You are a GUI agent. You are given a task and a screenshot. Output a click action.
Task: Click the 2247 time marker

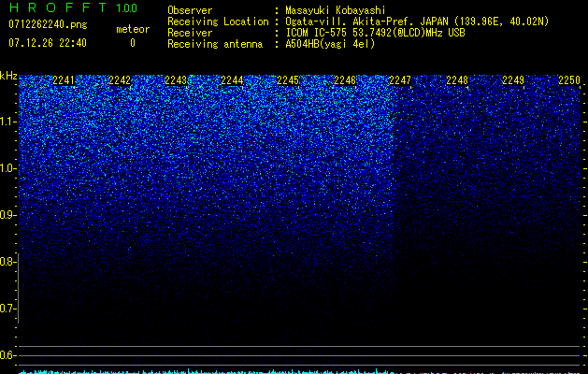coord(400,80)
